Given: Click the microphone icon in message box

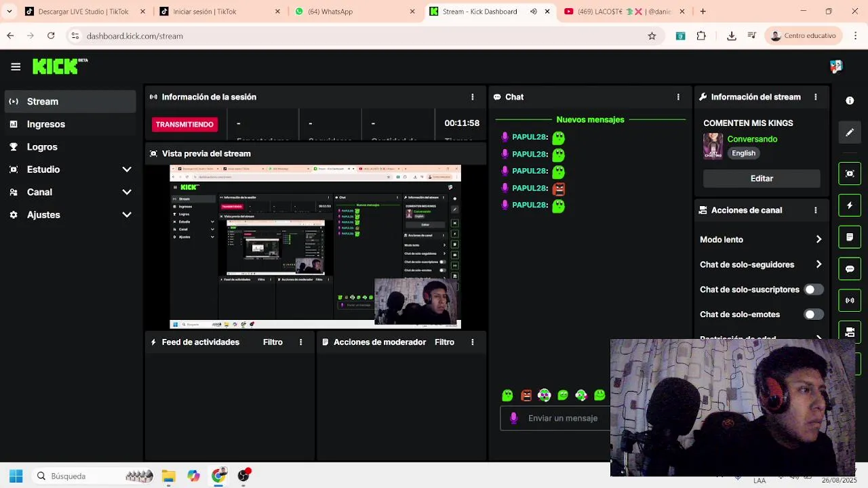Looking at the screenshot, I should [513, 418].
